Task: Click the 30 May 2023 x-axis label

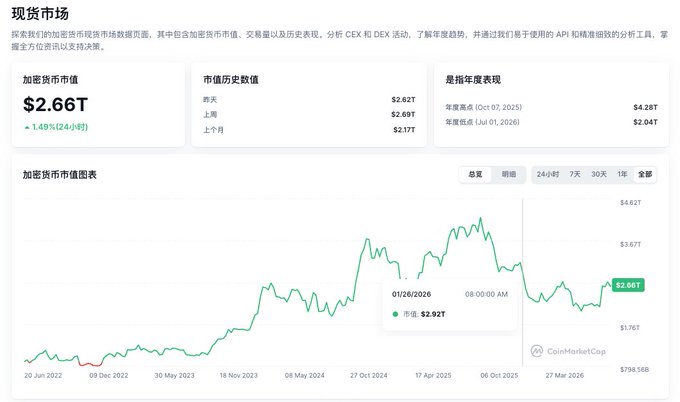Action: pos(174,376)
